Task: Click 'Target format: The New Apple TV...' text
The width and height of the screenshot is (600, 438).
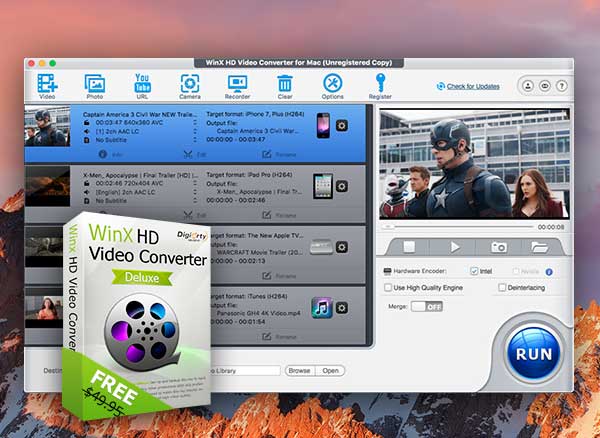Action: (257, 236)
